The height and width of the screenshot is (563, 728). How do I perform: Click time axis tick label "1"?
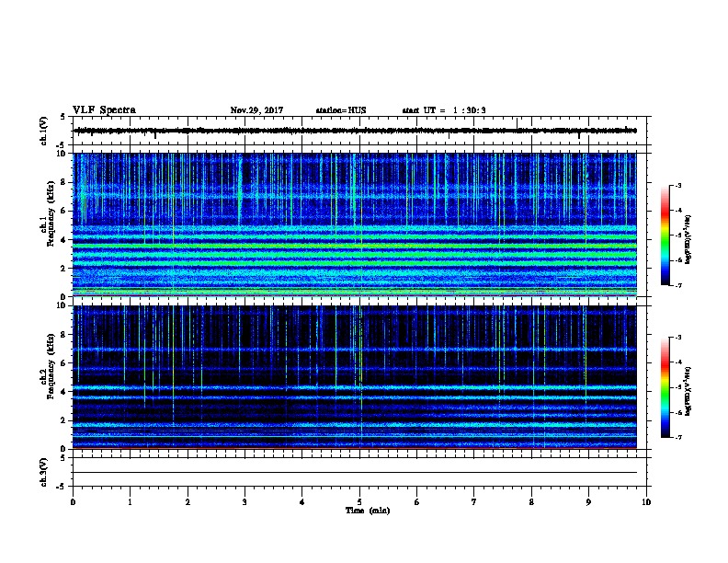pyautogui.click(x=130, y=502)
